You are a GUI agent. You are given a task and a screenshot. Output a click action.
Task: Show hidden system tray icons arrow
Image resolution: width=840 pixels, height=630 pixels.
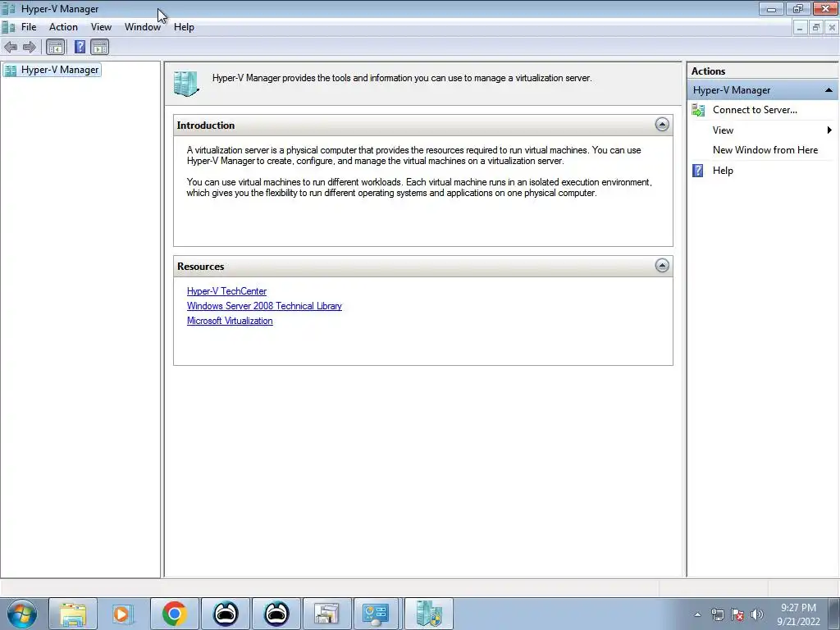coord(697,614)
